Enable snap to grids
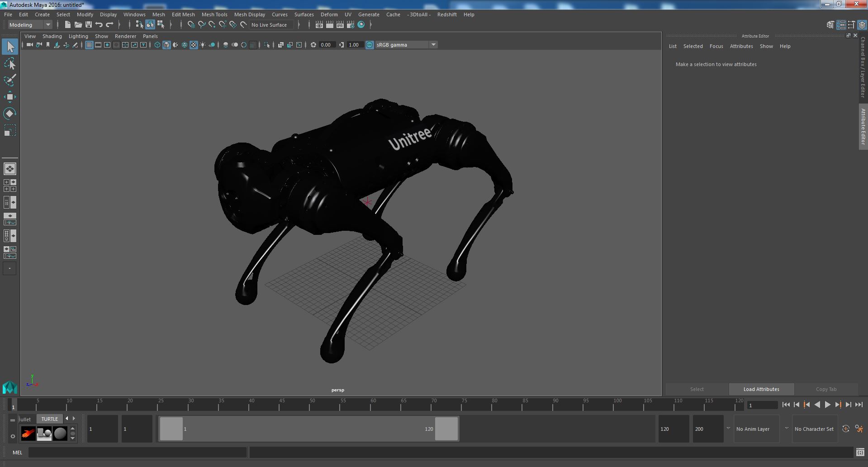868x467 pixels. click(x=191, y=24)
